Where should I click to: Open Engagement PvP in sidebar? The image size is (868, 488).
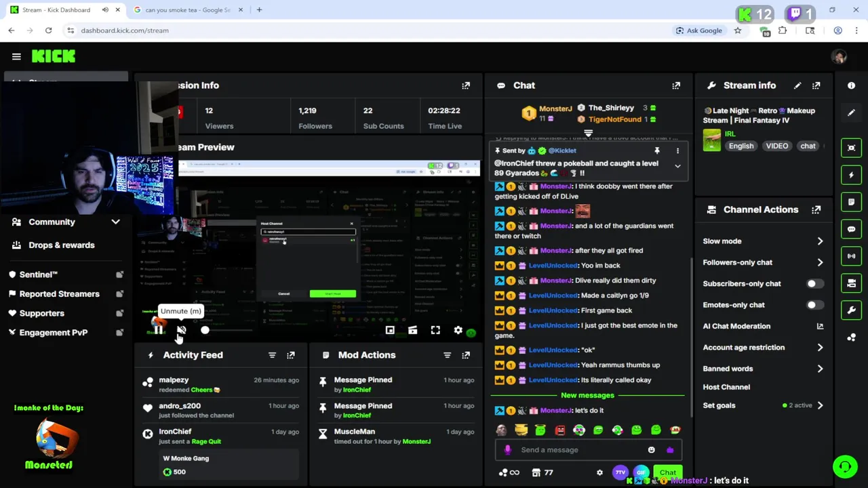(x=65, y=332)
